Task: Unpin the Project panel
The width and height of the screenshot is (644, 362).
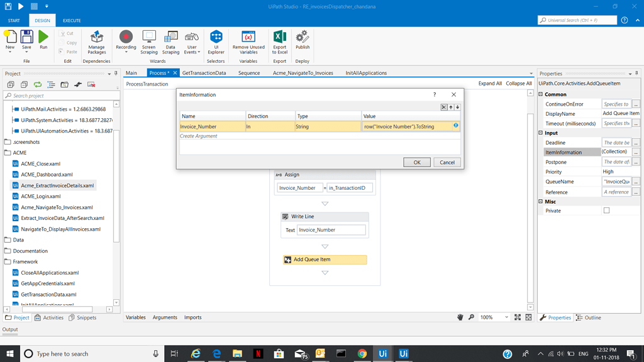Action: click(115, 73)
